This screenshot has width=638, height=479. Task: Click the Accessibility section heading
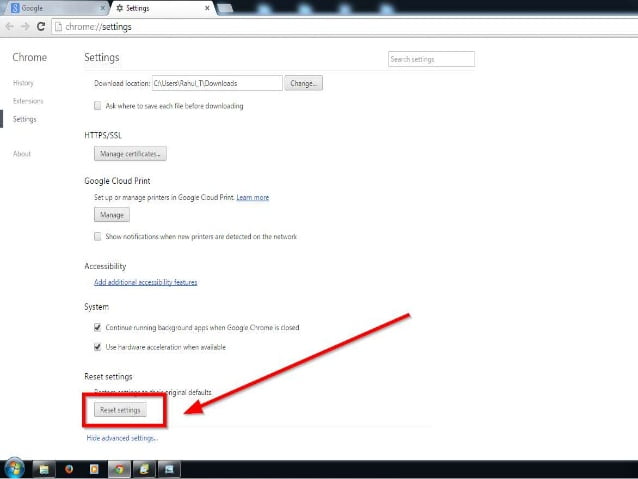click(105, 266)
